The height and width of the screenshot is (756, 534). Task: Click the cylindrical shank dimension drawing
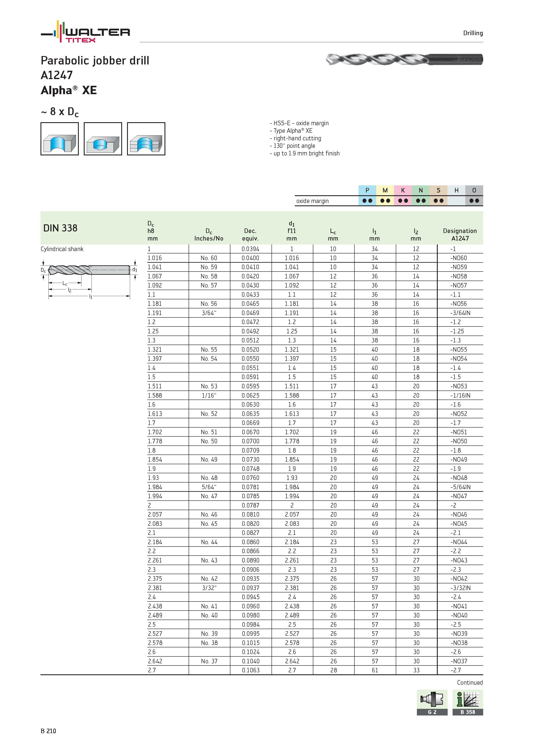click(89, 279)
